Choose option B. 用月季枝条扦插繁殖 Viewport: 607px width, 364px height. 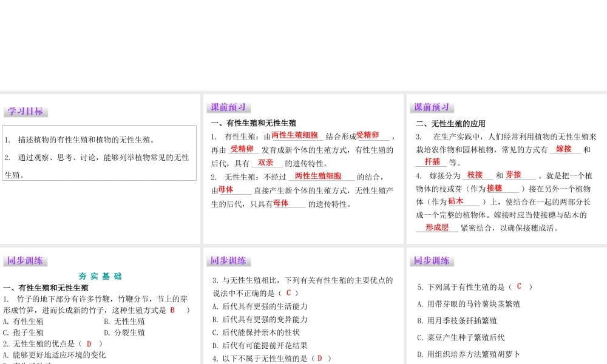pyautogui.click(x=457, y=321)
